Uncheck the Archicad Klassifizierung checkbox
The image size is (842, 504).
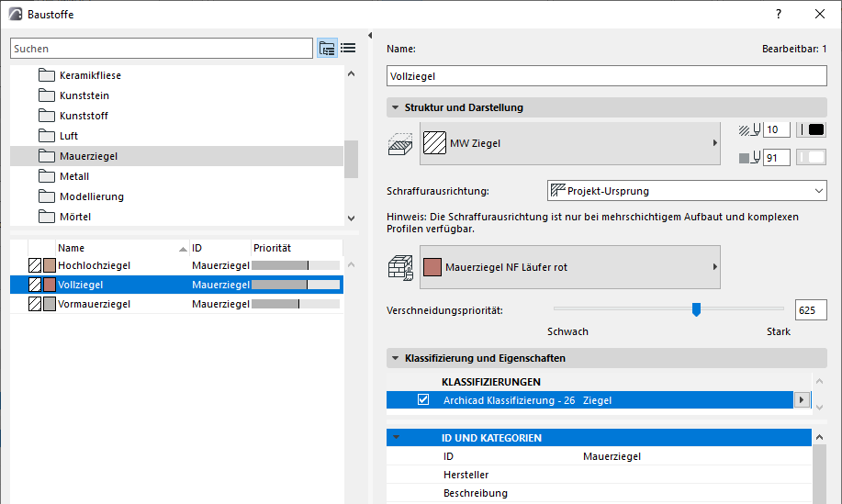(423, 400)
